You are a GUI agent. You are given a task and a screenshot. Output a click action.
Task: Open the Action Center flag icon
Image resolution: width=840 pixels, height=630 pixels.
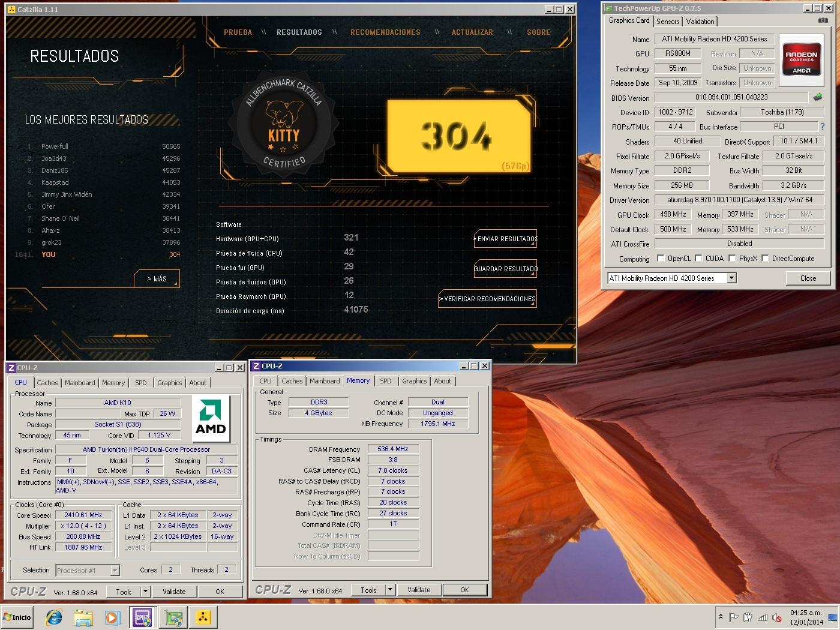click(733, 617)
